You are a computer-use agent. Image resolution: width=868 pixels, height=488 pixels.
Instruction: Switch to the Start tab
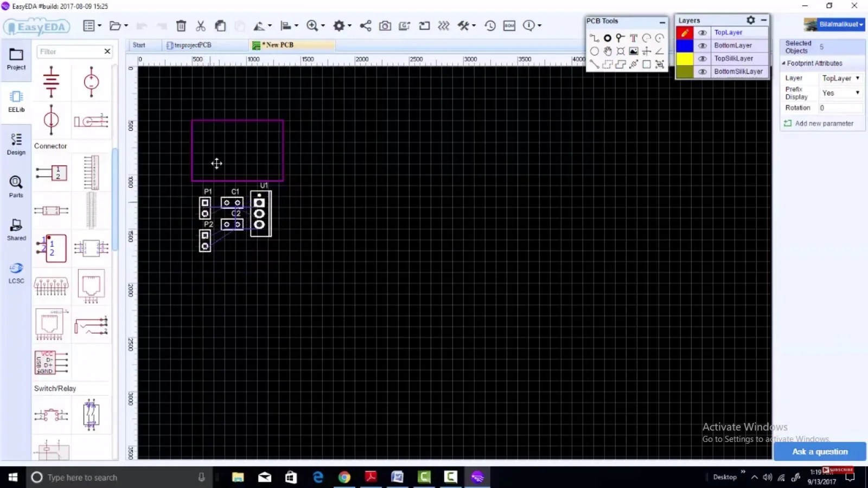(x=139, y=45)
